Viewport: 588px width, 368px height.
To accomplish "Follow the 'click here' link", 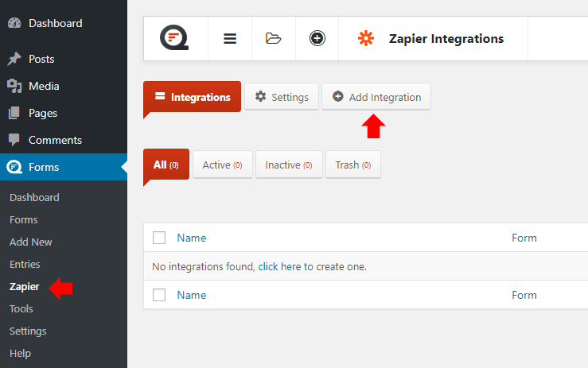I will click(x=279, y=266).
